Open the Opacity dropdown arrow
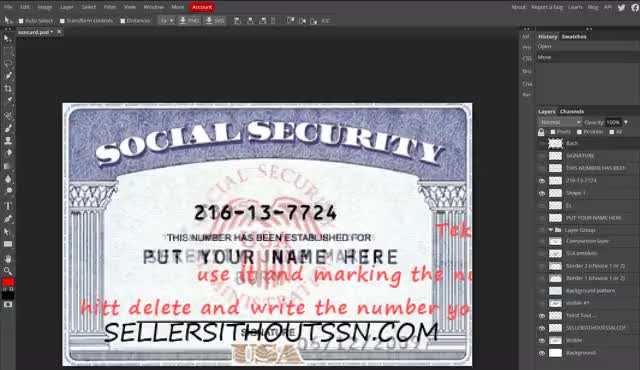 coord(626,122)
